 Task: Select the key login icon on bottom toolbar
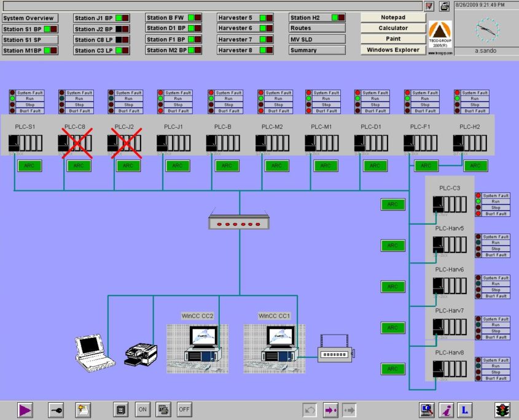(57, 410)
